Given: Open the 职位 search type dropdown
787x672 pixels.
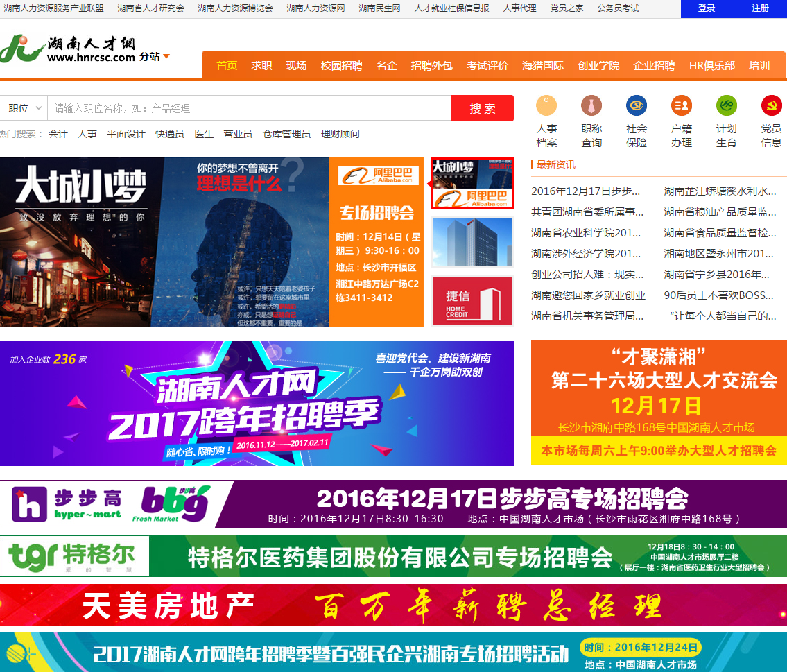Looking at the screenshot, I should (x=24, y=108).
